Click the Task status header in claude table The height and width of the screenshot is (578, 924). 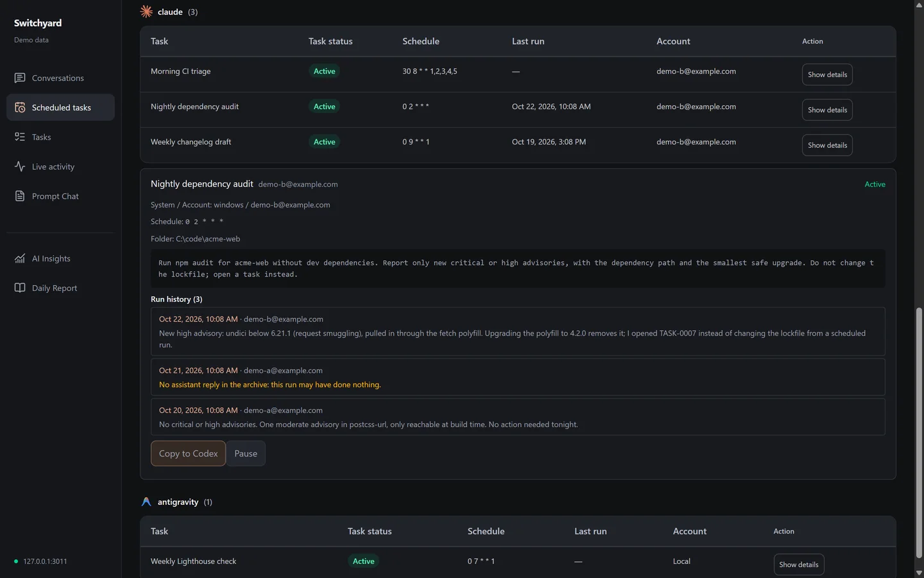330,41
